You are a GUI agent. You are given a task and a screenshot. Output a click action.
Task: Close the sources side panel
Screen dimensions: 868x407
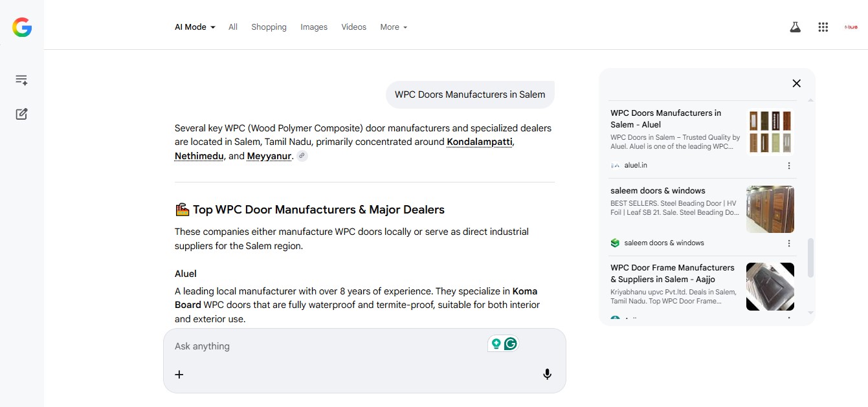pos(797,83)
